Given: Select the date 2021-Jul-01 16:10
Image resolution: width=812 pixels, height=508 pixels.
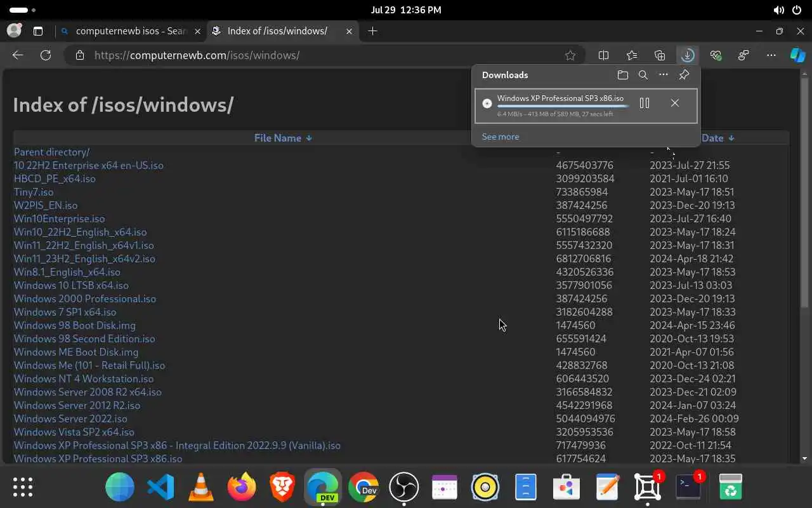Looking at the screenshot, I should coord(689,178).
